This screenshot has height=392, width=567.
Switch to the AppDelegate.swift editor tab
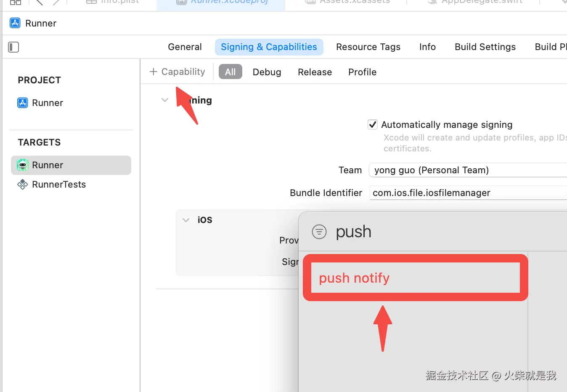click(475, 2)
